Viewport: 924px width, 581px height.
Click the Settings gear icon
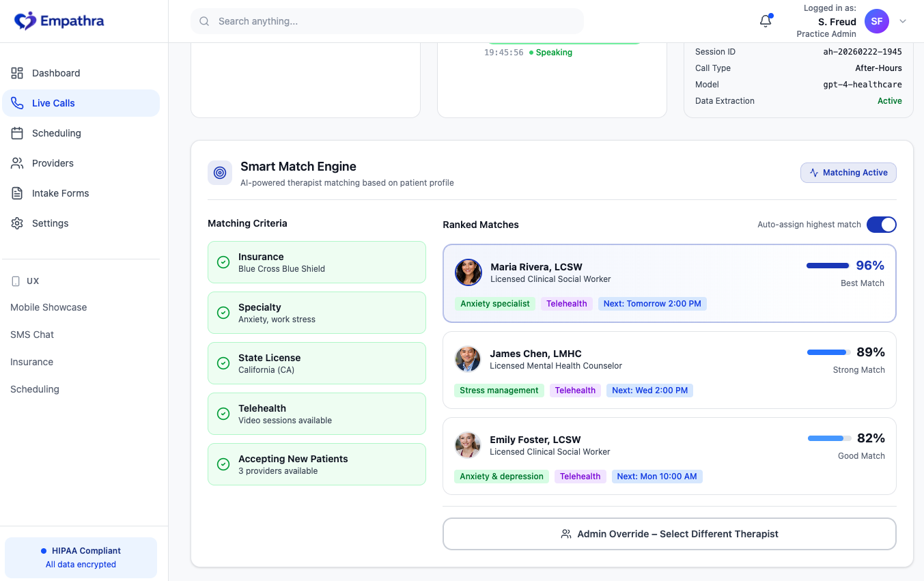click(17, 223)
